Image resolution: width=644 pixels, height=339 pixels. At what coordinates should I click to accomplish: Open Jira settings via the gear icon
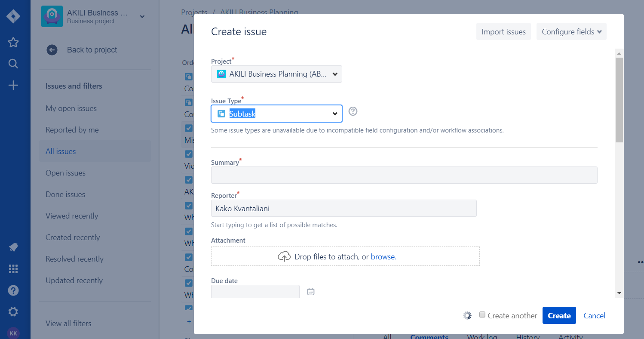[13, 311]
